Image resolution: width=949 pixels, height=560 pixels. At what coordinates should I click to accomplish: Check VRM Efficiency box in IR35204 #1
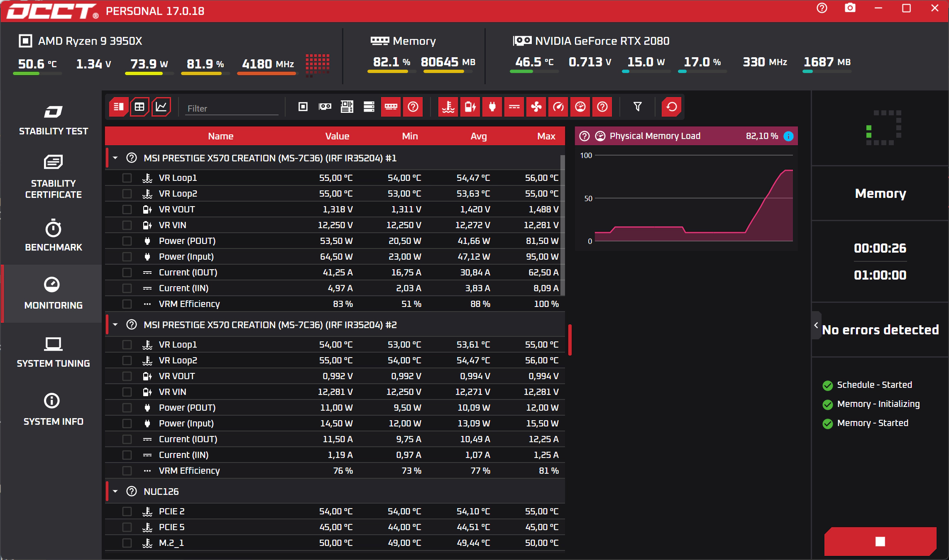point(127,304)
